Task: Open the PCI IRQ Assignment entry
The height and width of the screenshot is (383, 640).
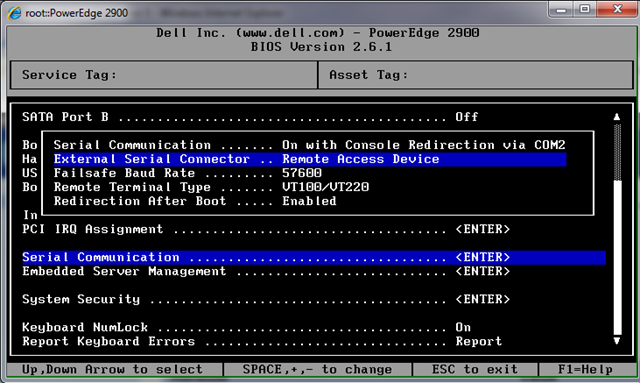Action: (266, 229)
